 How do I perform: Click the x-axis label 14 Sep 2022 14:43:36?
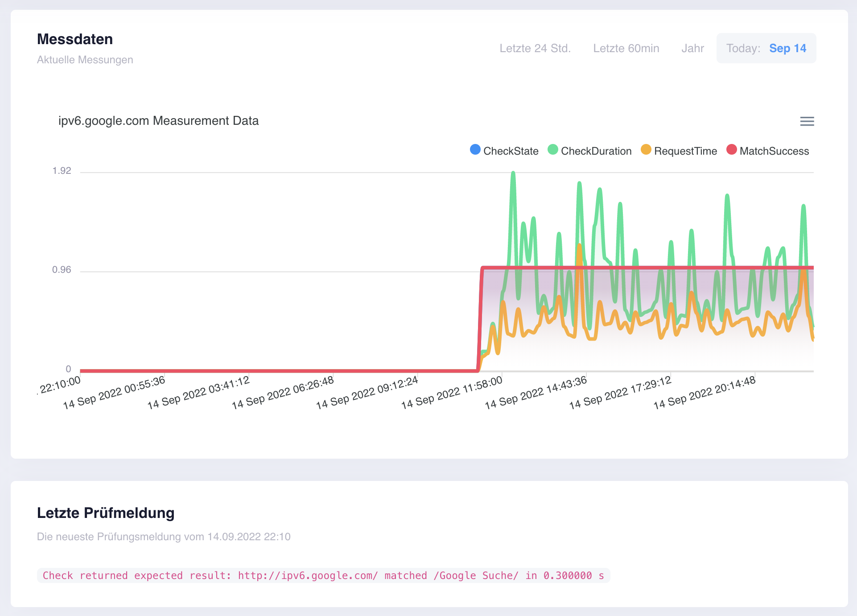tap(536, 392)
